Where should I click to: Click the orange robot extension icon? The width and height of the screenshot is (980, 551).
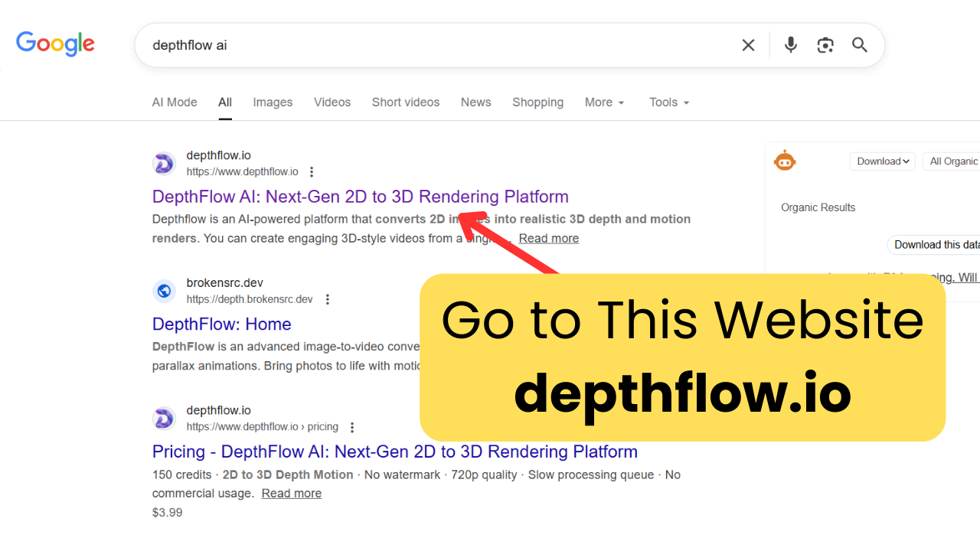785,161
